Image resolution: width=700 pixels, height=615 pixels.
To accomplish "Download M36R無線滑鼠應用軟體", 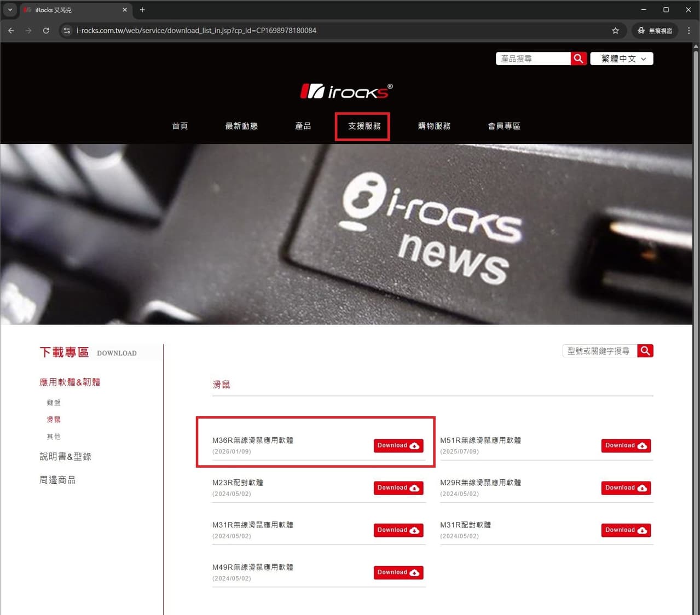I will tap(398, 445).
